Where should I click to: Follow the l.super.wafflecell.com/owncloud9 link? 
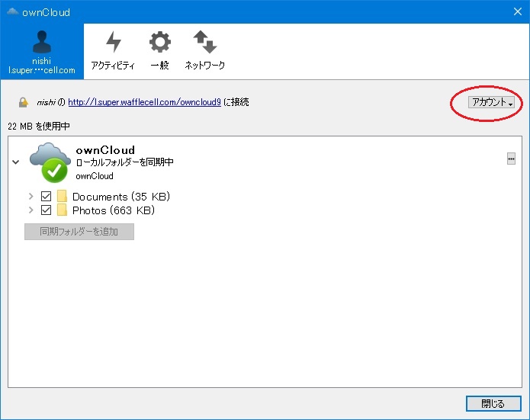[145, 102]
